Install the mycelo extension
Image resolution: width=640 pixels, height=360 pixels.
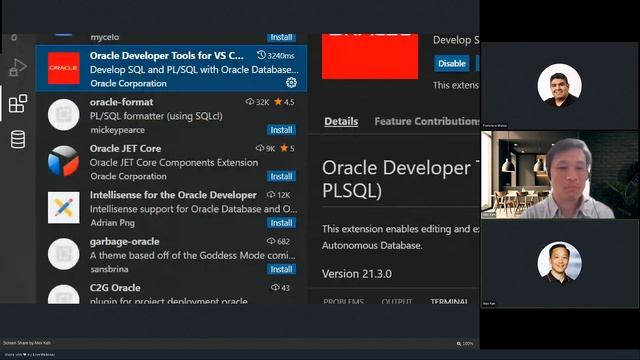coord(281,37)
